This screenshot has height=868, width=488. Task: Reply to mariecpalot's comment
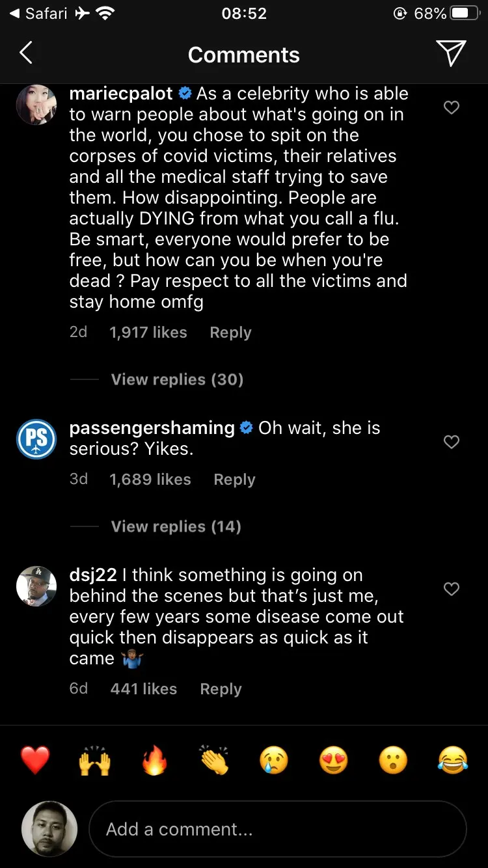tap(230, 332)
